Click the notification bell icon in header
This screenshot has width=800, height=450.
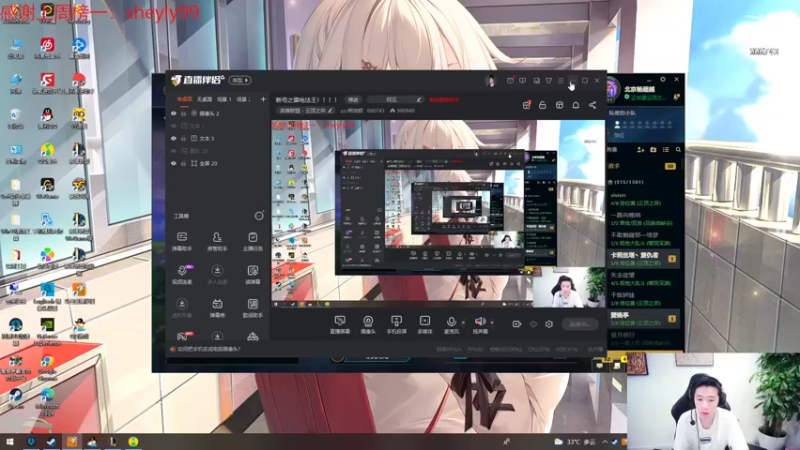pyautogui.click(x=576, y=105)
